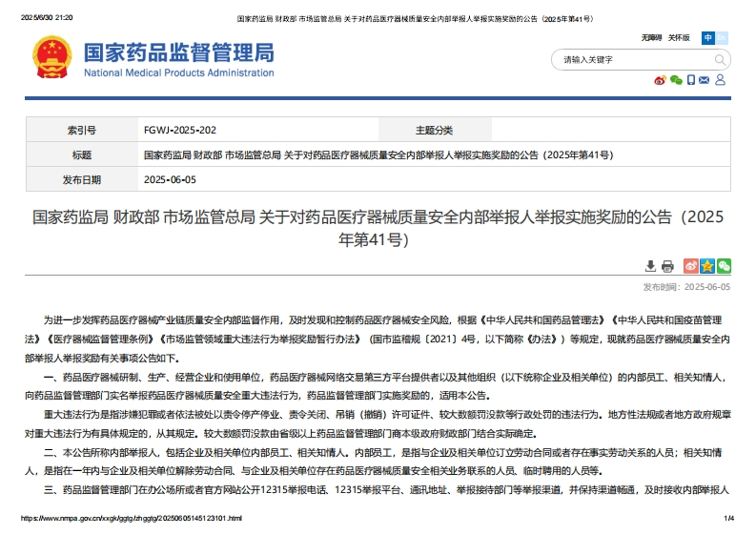Print the page using printer icon
Image resolution: width=756 pixels, height=535 pixels.
click(x=667, y=266)
